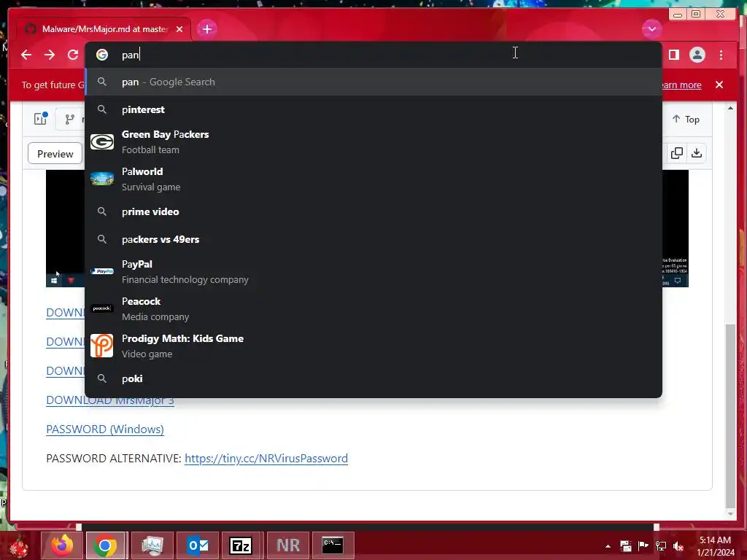Click the Prodigy Math logo icon
The image size is (747, 560).
(102, 346)
